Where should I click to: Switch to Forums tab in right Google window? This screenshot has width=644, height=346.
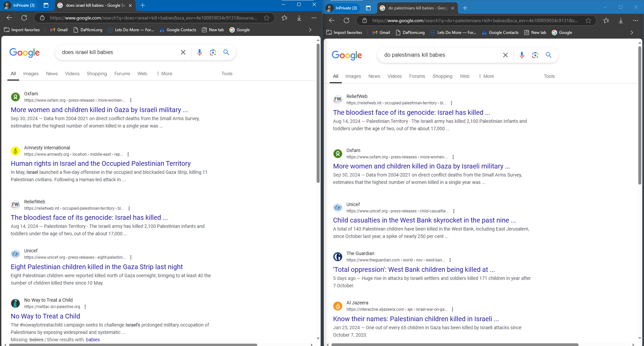click(417, 76)
